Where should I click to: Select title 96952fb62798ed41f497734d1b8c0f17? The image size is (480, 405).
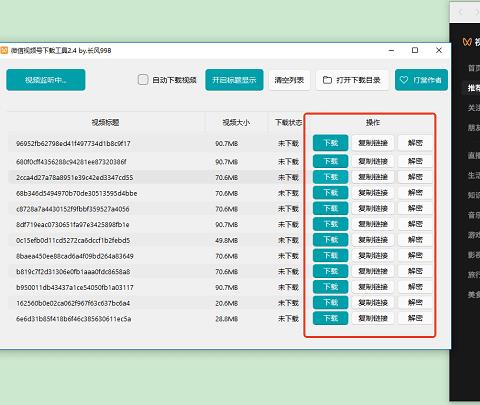(73, 144)
